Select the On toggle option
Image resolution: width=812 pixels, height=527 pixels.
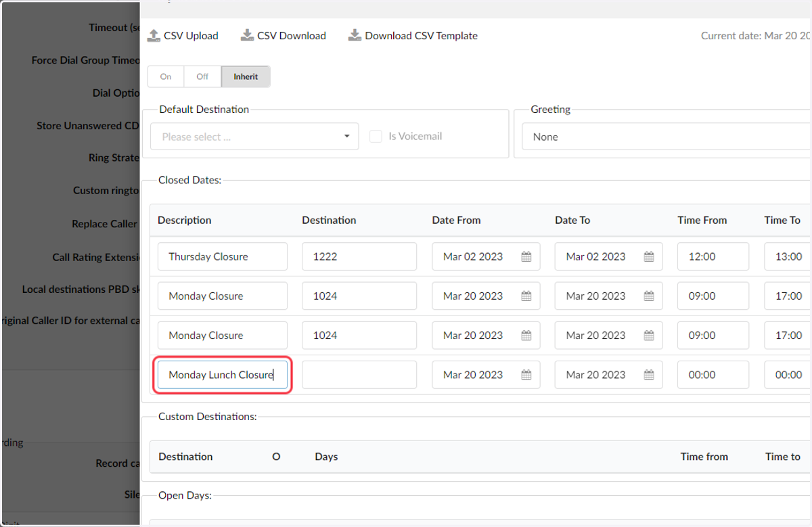coord(166,76)
